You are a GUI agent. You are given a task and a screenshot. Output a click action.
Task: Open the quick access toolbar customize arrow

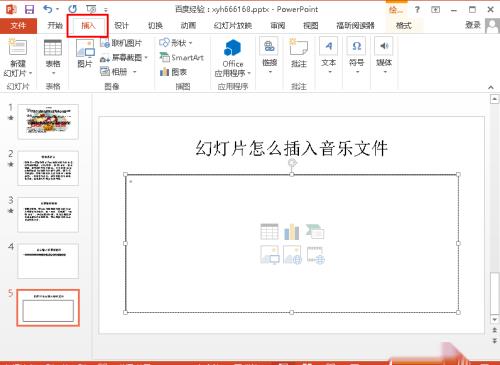click(x=106, y=10)
